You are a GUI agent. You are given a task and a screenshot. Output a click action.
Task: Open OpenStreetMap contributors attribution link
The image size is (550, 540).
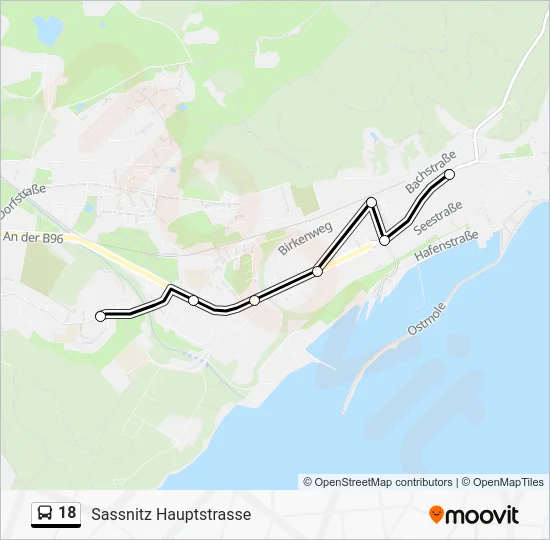tap(378, 482)
